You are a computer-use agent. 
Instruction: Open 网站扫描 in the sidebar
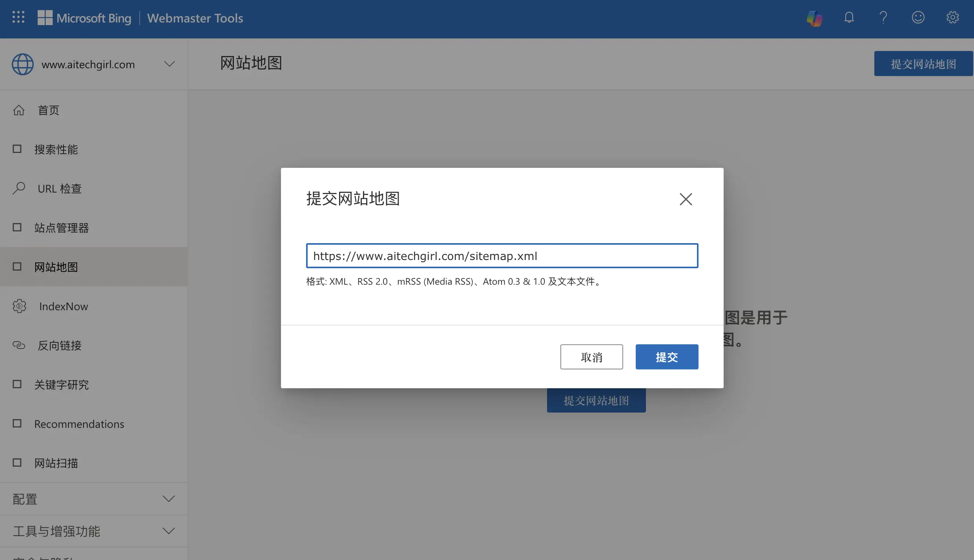[94, 463]
